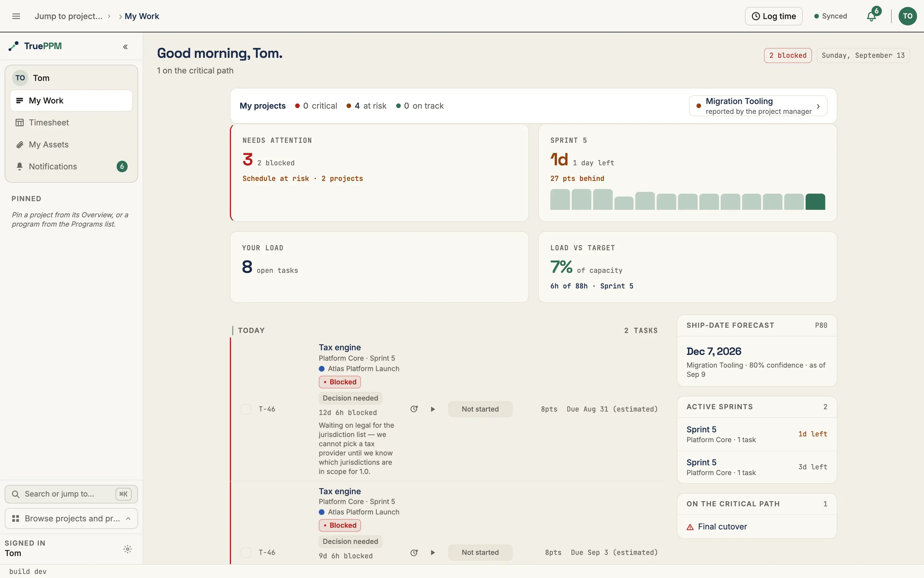Click the 2 blocked badge in header
924x578 pixels.
[788, 55]
